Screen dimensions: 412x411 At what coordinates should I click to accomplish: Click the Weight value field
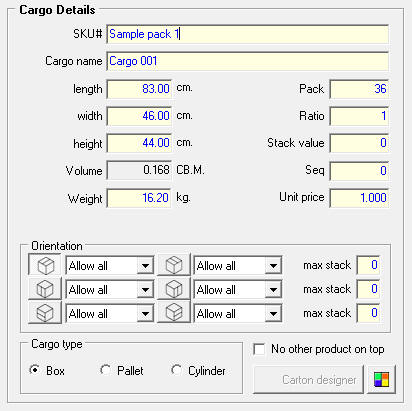click(139, 198)
